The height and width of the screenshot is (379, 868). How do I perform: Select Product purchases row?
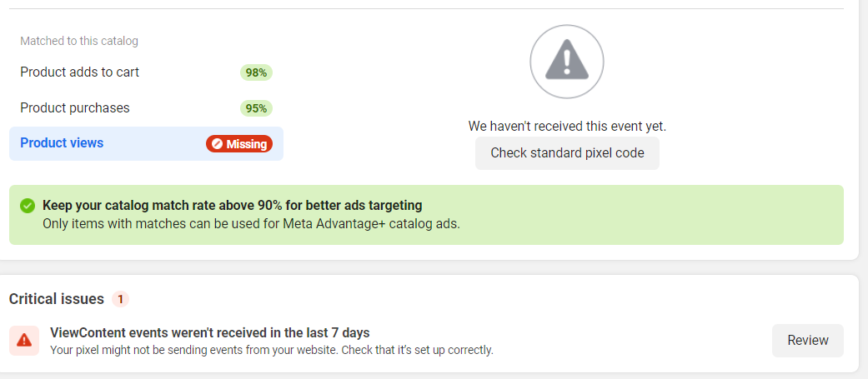146,108
